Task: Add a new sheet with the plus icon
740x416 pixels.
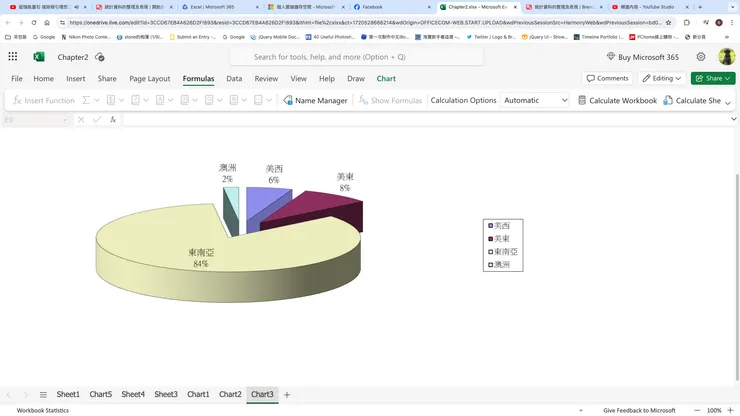Action: [x=286, y=395]
